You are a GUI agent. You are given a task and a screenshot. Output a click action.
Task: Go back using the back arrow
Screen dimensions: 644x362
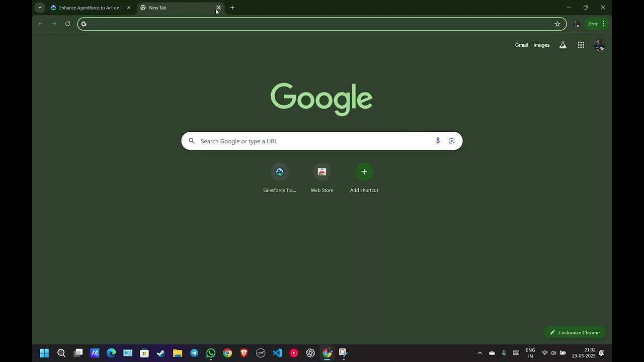(x=41, y=24)
